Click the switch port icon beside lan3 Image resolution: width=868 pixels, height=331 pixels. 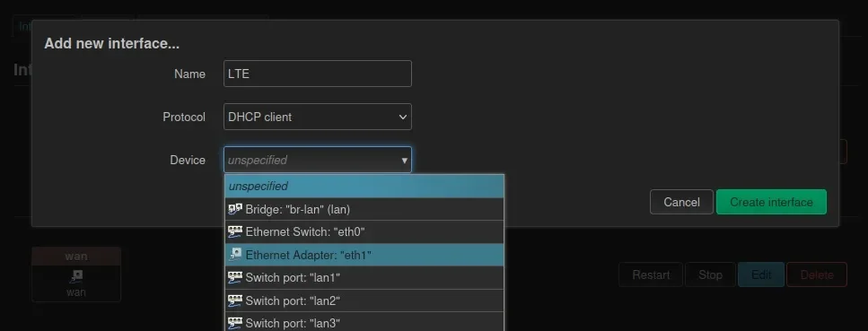pyautogui.click(x=235, y=323)
